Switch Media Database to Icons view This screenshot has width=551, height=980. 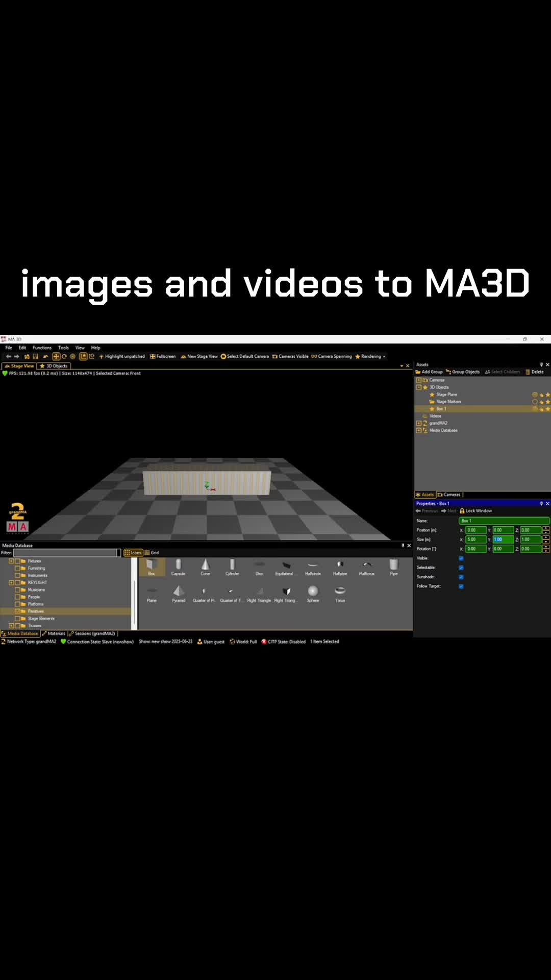click(x=133, y=553)
